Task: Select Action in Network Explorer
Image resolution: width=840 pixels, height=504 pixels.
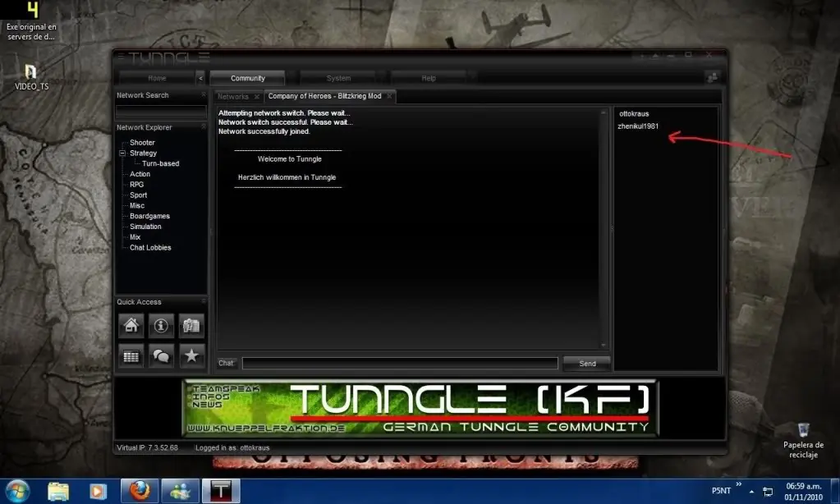Action: point(140,174)
